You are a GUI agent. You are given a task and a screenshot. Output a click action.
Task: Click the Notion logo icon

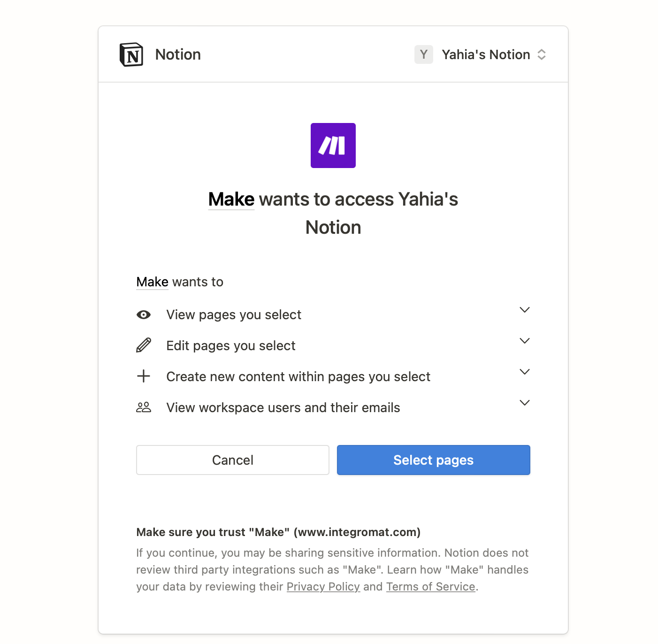coord(131,54)
